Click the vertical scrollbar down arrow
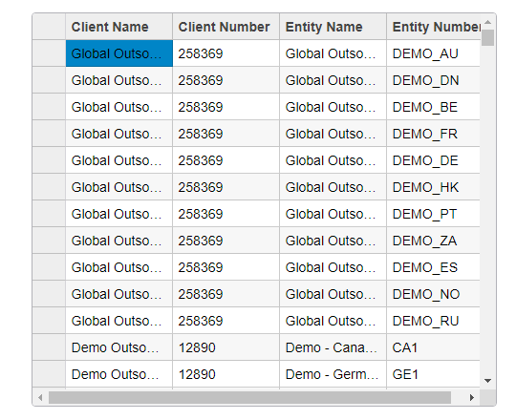The width and height of the screenshot is (516, 420). (x=487, y=381)
